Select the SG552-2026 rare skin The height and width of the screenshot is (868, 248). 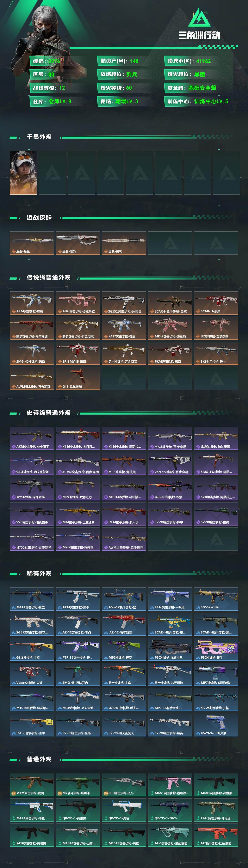[x=216, y=599]
